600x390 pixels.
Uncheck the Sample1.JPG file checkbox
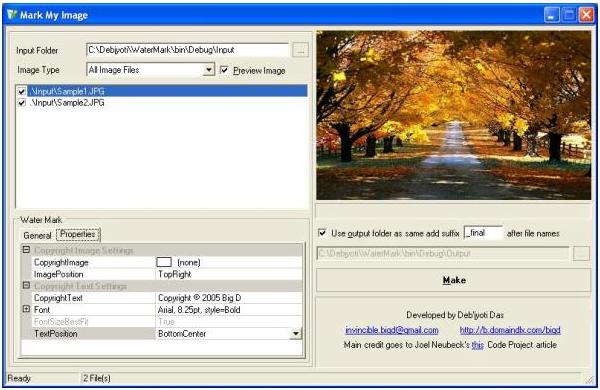point(21,91)
